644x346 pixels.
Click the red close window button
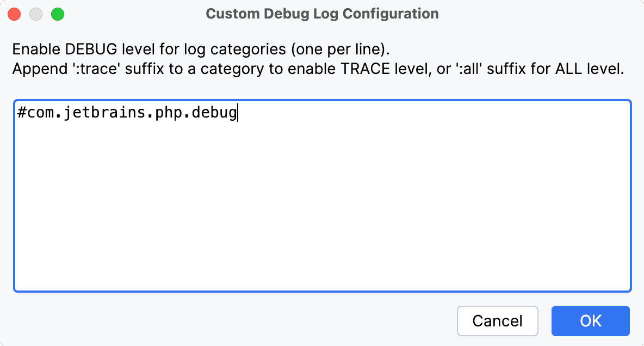(14, 13)
